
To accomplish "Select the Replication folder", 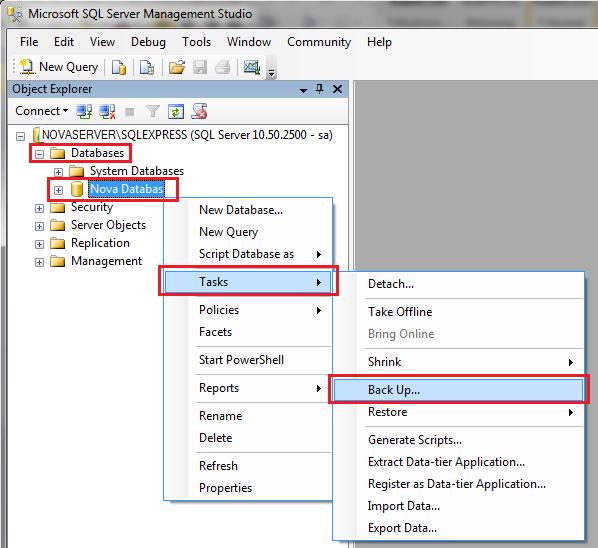I will 100,243.
